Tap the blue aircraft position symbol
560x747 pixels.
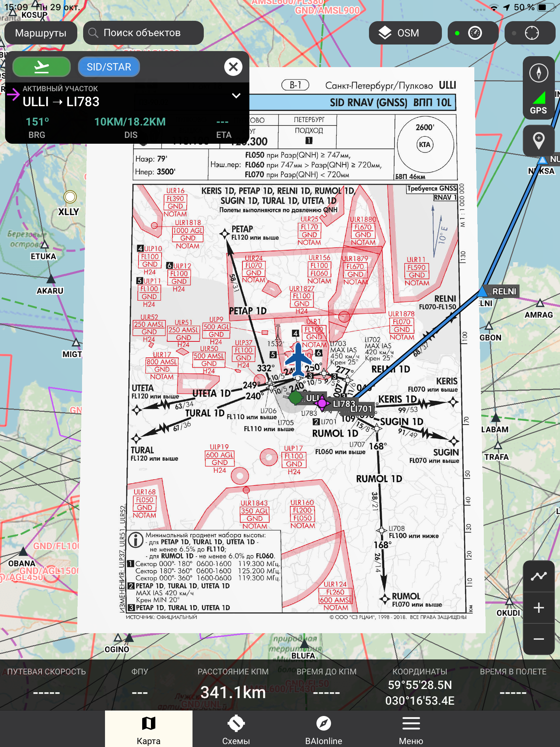298,360
